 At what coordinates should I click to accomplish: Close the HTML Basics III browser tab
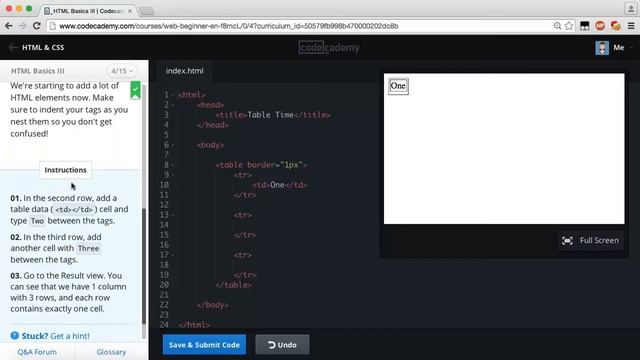pos(130,11)
